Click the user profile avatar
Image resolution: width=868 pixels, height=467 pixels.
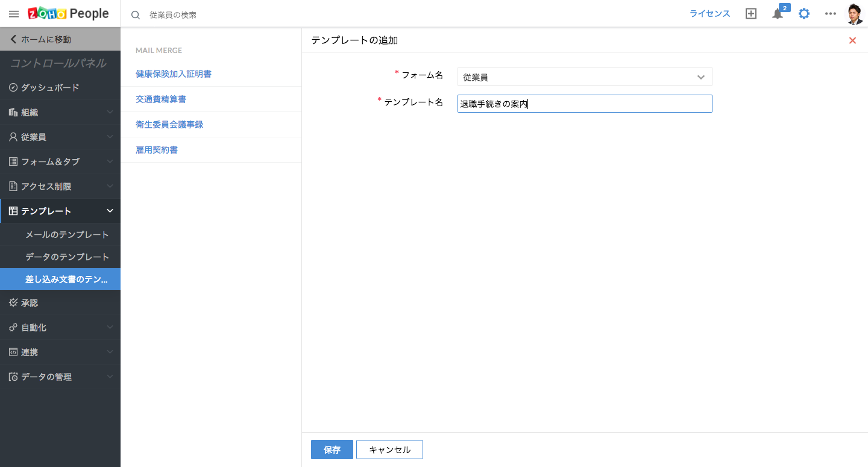click(x=855, y=14)
